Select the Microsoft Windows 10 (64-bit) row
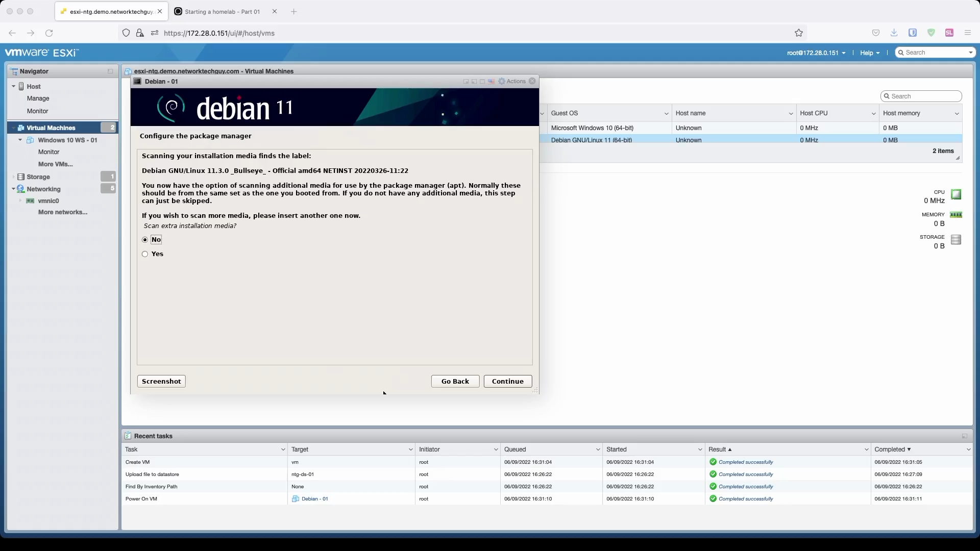 click(754, 128)
